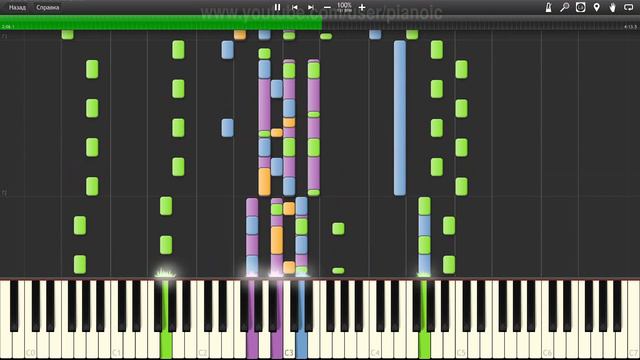The width and height of the screenshot is (640, 360).
Task: Toggle the metronome icon
Action: pos(549,7)
